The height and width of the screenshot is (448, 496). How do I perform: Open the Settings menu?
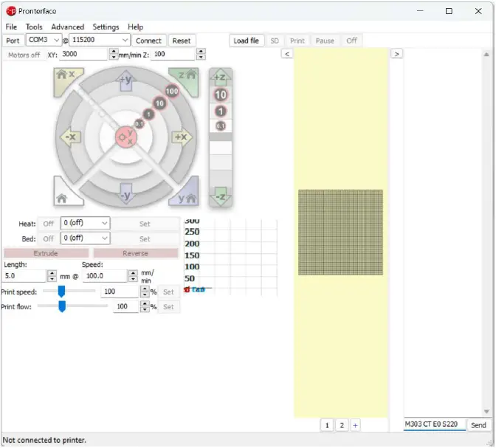(x=106, y=27)
